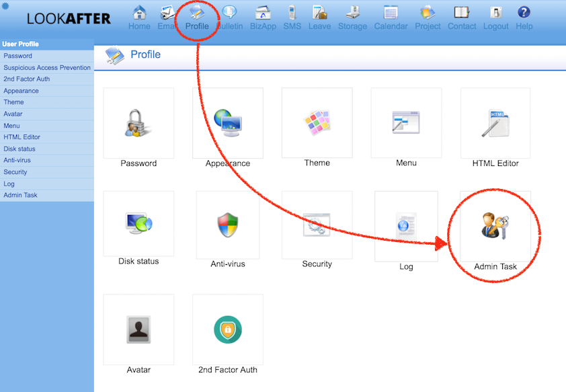Select the HTML Editor icon

495,123
